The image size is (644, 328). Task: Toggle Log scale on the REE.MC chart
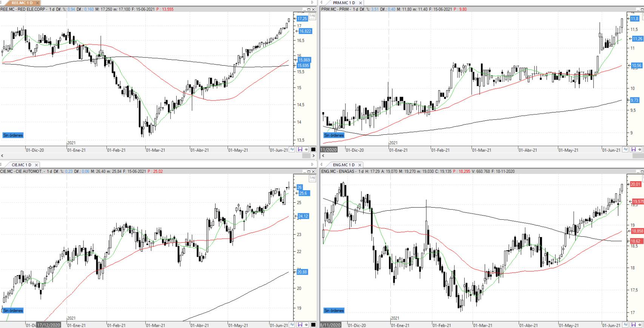pos(312,16)
